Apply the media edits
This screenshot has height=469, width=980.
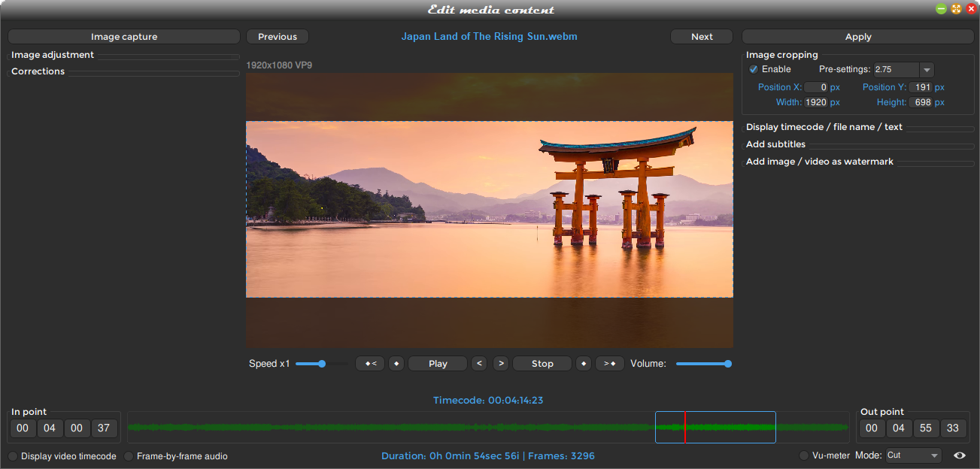(x=857, y=36)
